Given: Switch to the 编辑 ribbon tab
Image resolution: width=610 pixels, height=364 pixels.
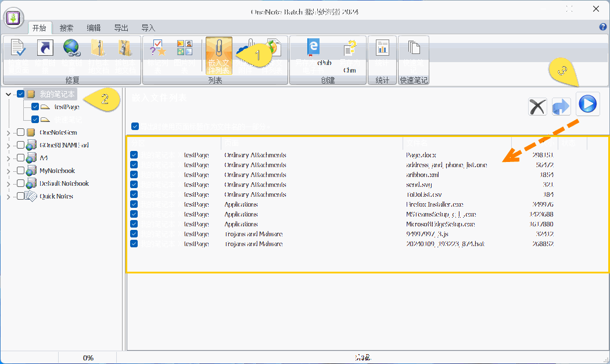Looking at the screenshot, I should [x=94, y=28].
